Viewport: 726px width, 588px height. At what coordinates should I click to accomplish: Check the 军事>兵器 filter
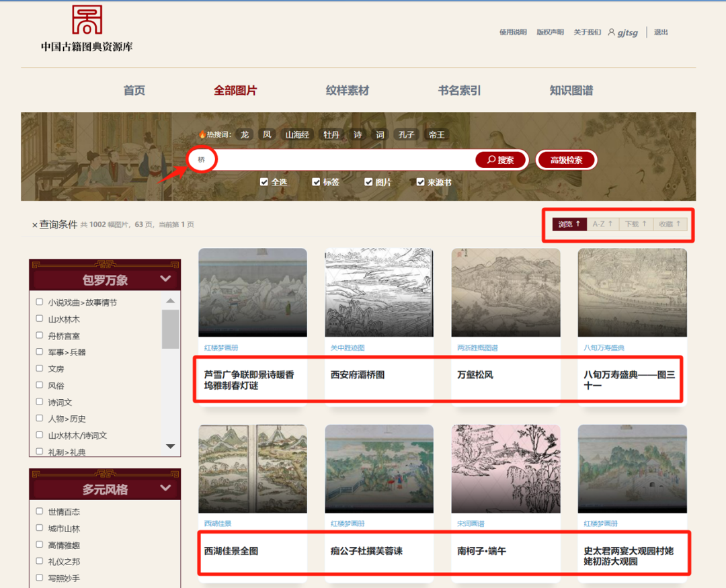click(x=40, y=352)
